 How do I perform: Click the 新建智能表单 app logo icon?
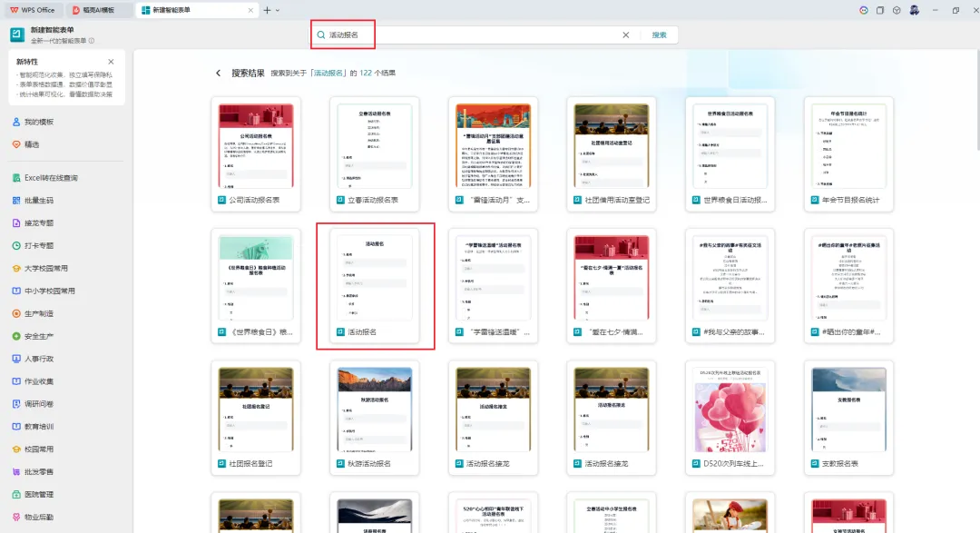17,35
